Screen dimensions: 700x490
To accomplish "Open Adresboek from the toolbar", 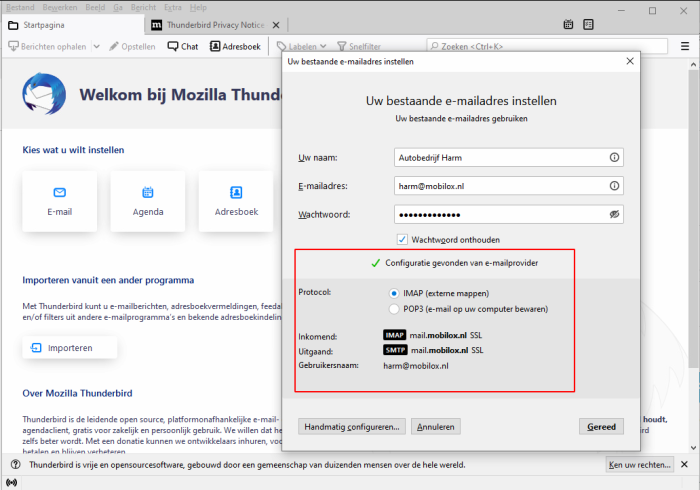I will click(x=235, y=46).
